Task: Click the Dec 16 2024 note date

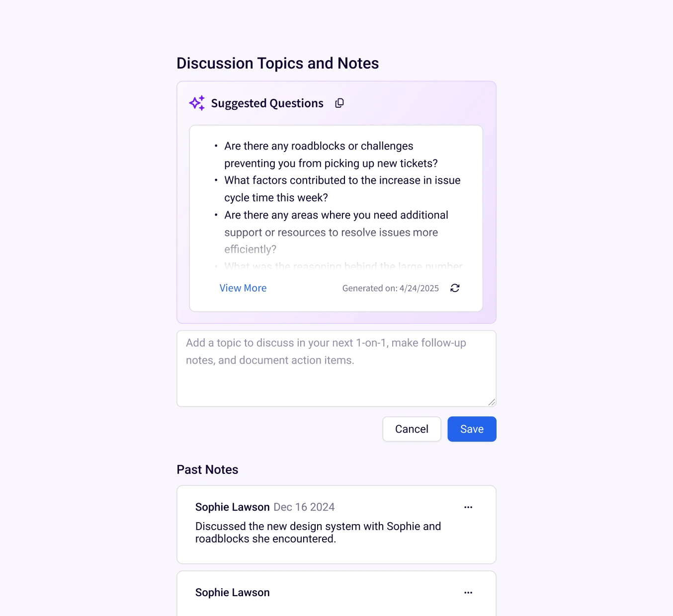Action: [x=304, y=507]
